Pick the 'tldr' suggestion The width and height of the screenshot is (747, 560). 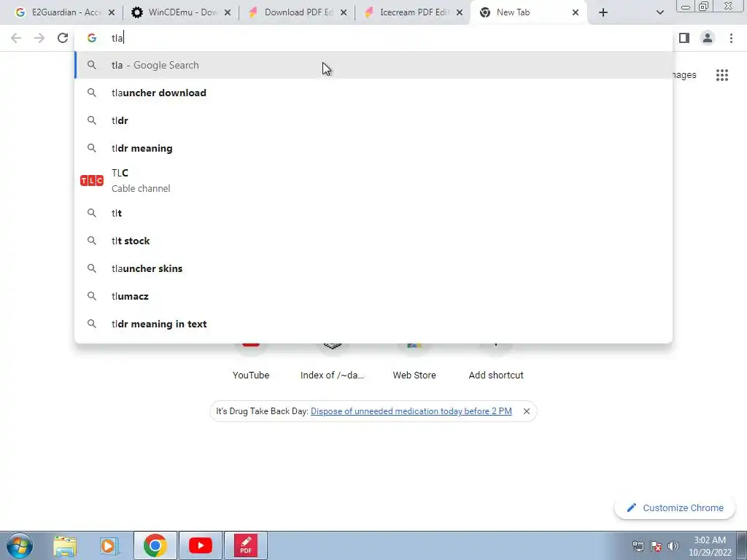pyautogui.click(x=373, y=120)
